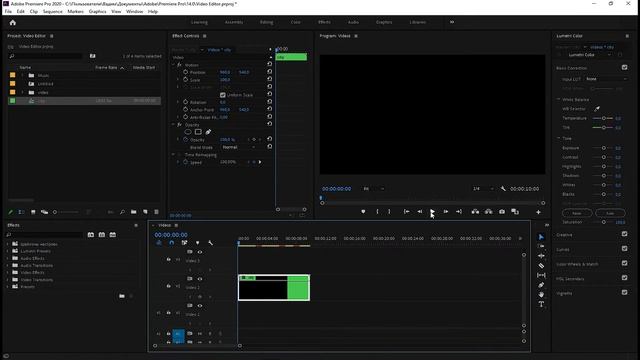
Task: Expand the Video Effects folder
Action: click(x=7, y=272)
